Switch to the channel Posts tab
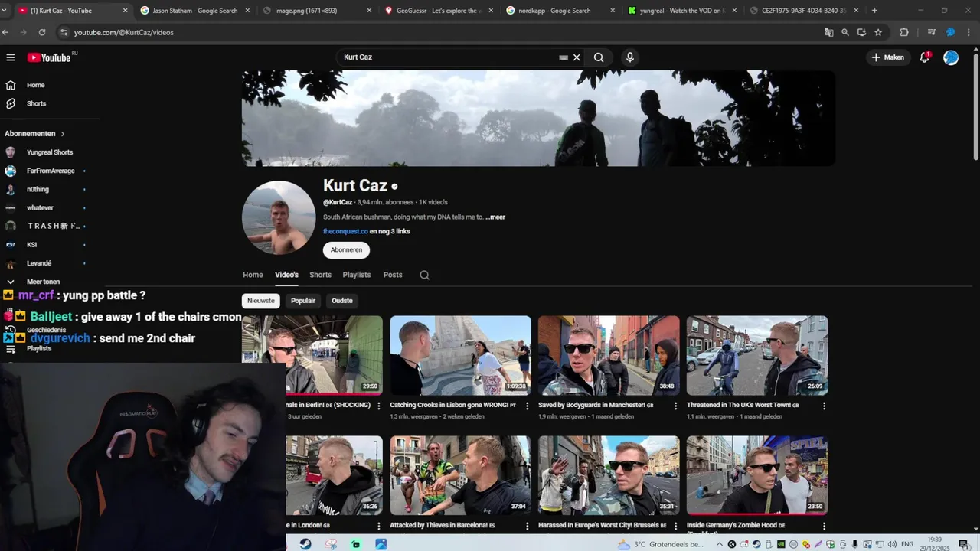 tap(393, 275)
